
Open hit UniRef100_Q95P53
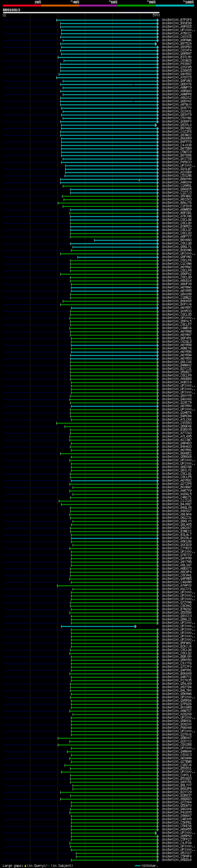tap(177, 836)
